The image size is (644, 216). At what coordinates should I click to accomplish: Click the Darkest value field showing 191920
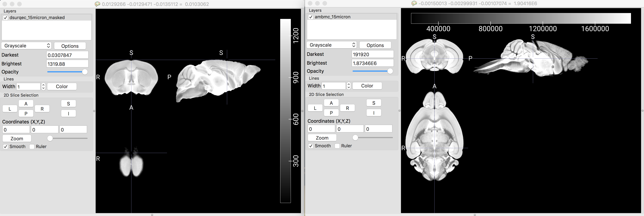(373, 54)
